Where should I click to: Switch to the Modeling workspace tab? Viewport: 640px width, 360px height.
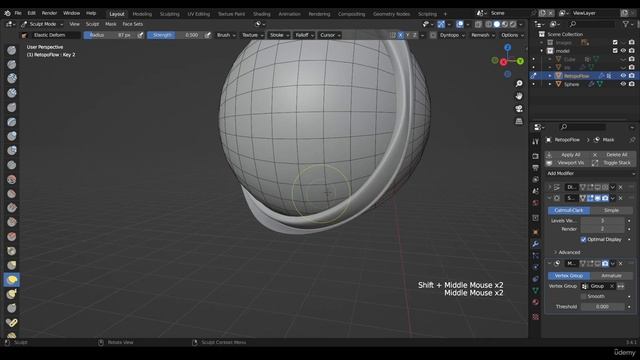coord(142,14)
